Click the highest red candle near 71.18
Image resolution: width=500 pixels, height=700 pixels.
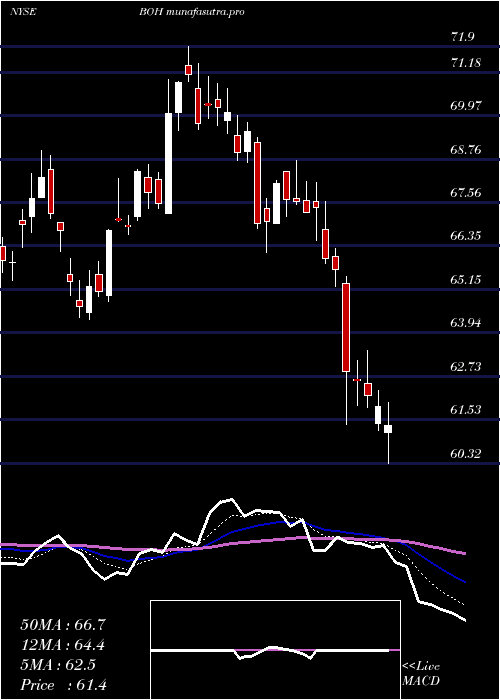[x=188, y=70]
